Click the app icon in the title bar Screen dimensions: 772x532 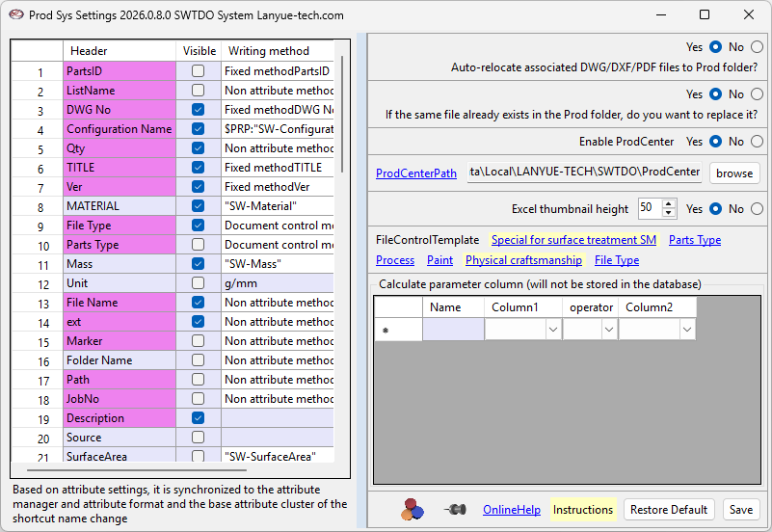pos(15,14)
